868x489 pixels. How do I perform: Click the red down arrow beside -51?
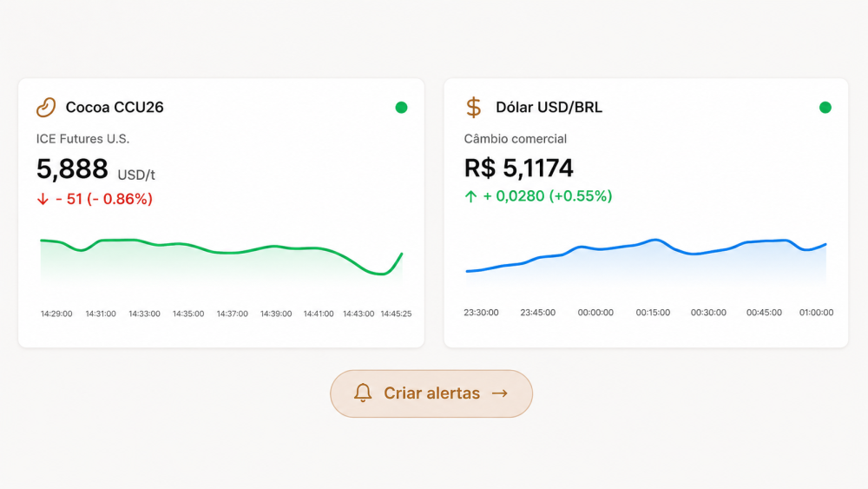point(43,200)
